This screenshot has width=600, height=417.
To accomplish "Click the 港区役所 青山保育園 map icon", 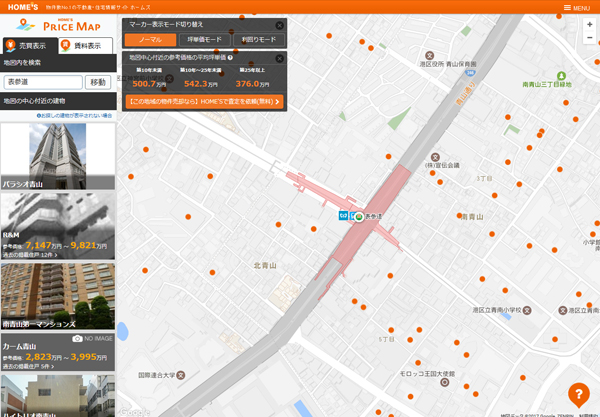I will pyautogui.click(x=430, y=55).
